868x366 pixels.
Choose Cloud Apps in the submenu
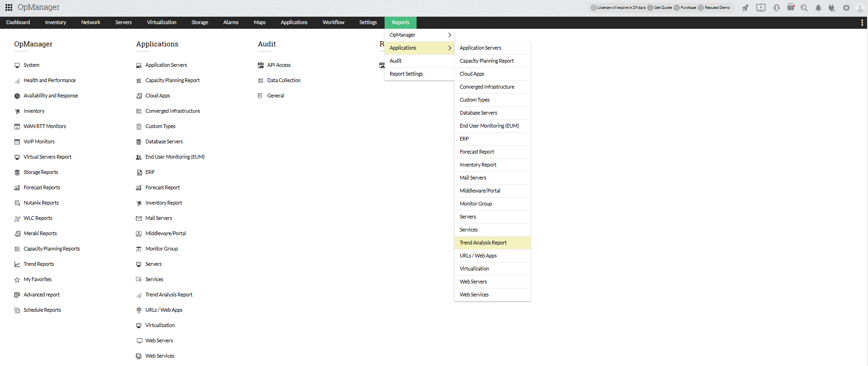tap(493, 74)
